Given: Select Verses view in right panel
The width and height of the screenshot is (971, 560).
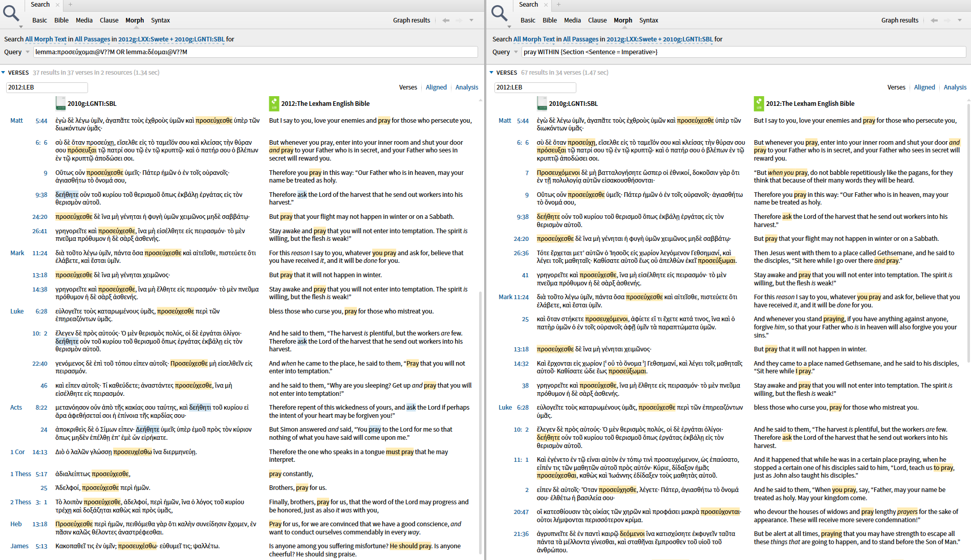Looking at the screenshot, I should pos(896,87).
